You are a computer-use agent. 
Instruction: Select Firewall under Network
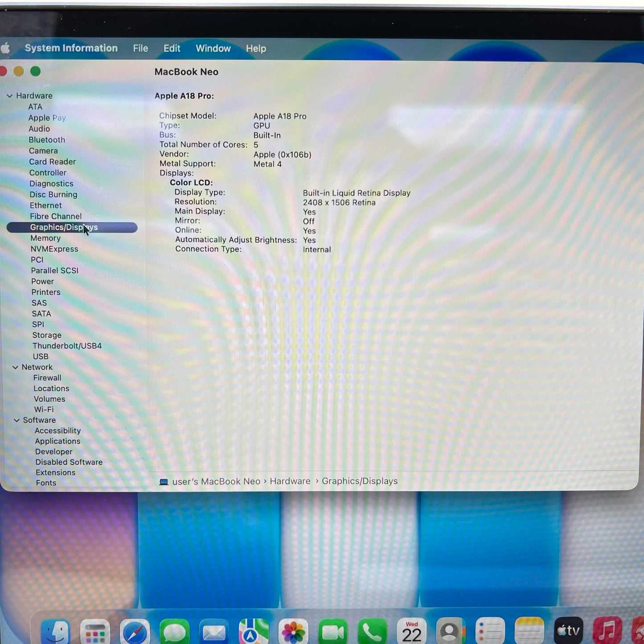(x=47, y=378)
